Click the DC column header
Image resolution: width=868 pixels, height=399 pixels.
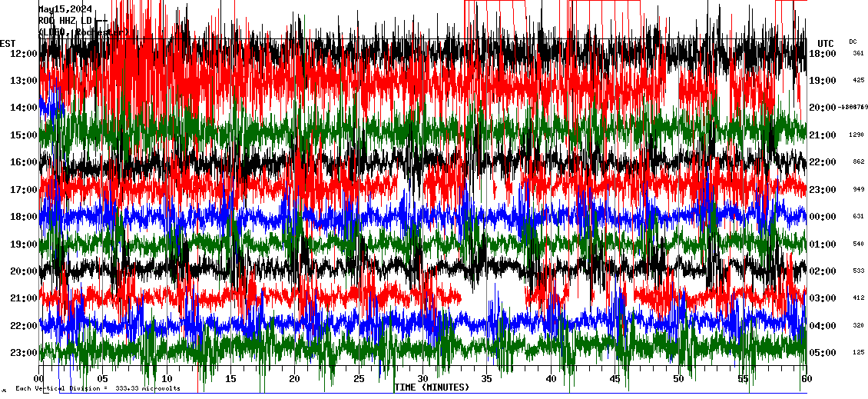pyautogui.click(x=853, y=42)
